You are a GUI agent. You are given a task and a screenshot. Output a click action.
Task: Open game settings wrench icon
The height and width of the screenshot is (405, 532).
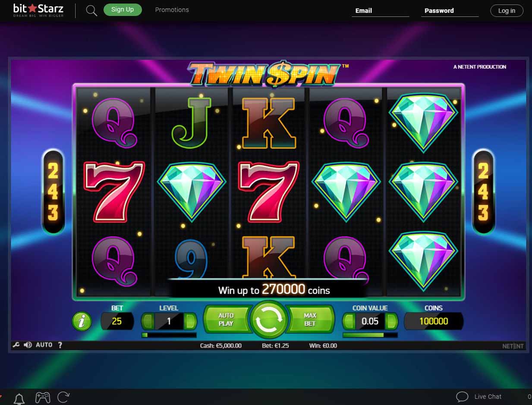[x=16, y=345]
